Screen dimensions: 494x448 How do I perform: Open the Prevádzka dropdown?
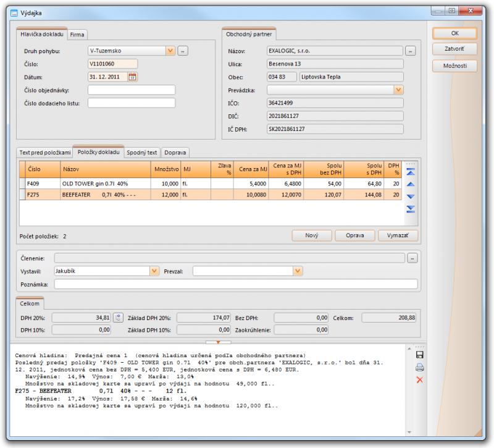click(x=398, y=90)
